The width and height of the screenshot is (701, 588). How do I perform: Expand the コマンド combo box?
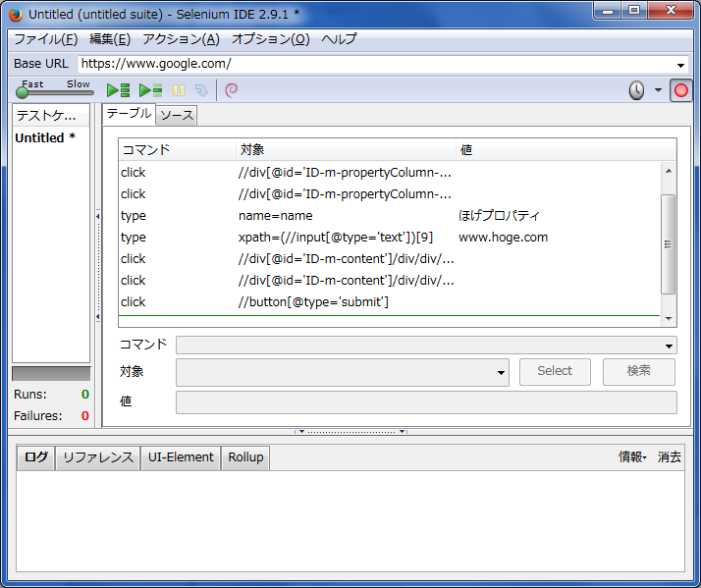(669, 346)
